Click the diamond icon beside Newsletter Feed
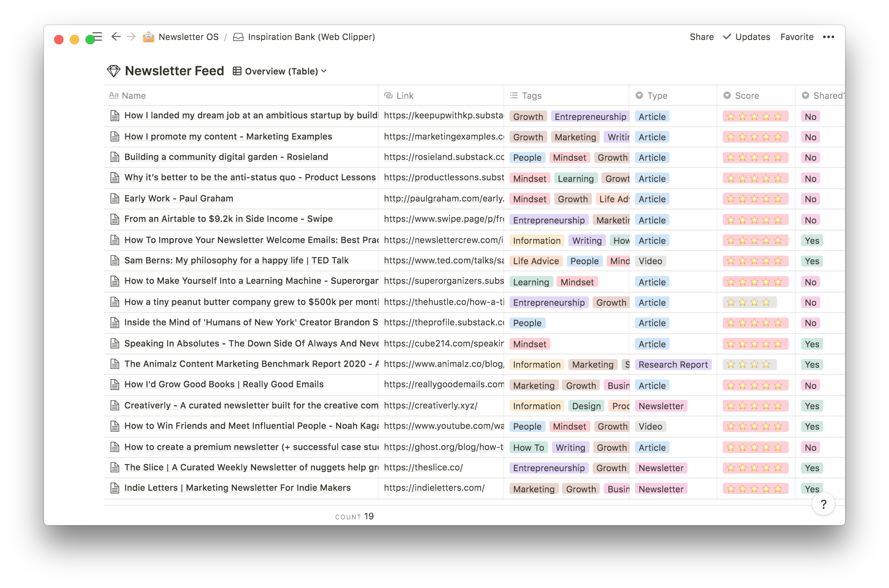The height and width of the screenshot is (588, 889). pos(114,71)
